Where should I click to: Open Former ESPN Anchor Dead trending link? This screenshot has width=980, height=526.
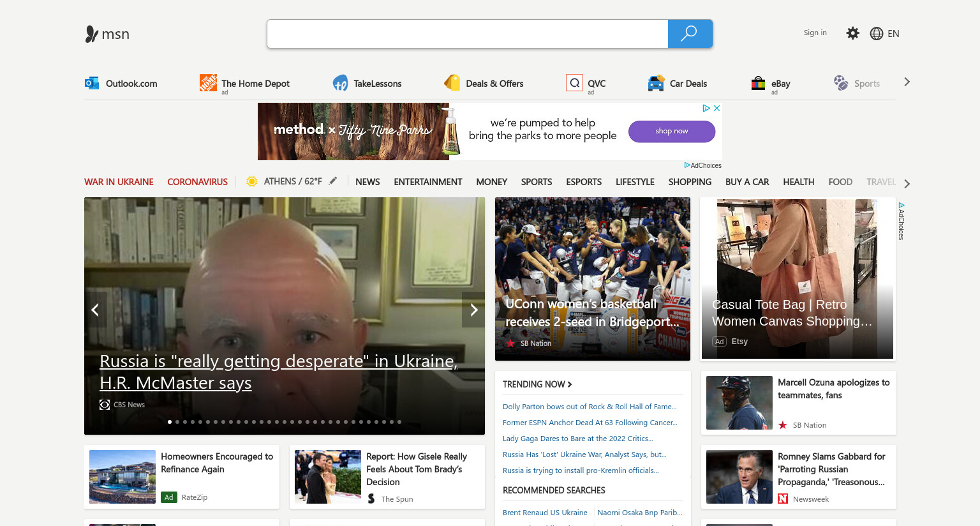[590, 423]
